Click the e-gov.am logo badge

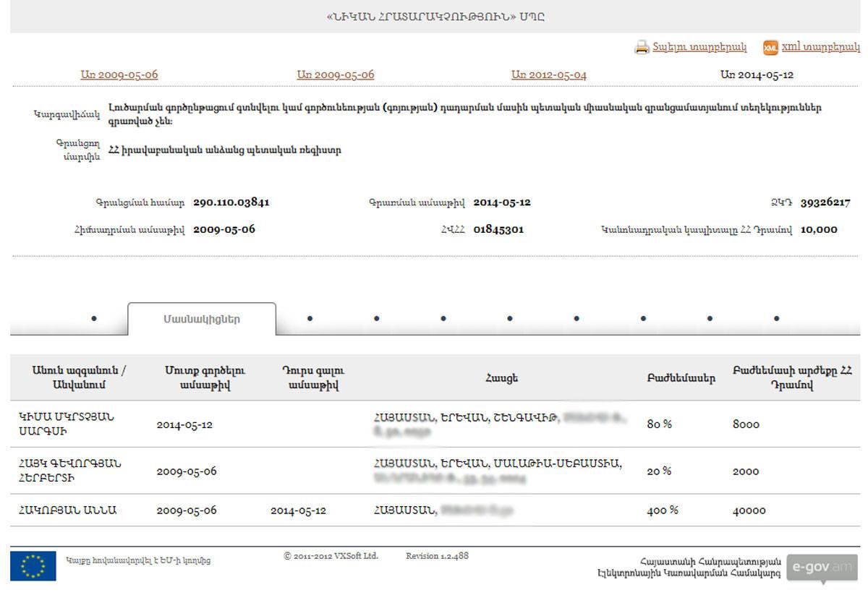pos(822,568)
